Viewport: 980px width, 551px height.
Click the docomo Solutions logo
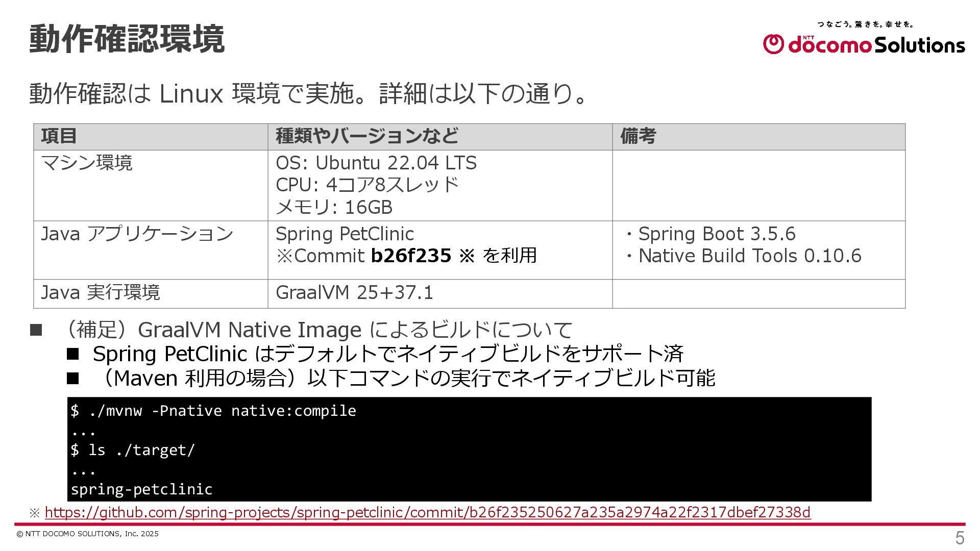(x=864, y=44)
